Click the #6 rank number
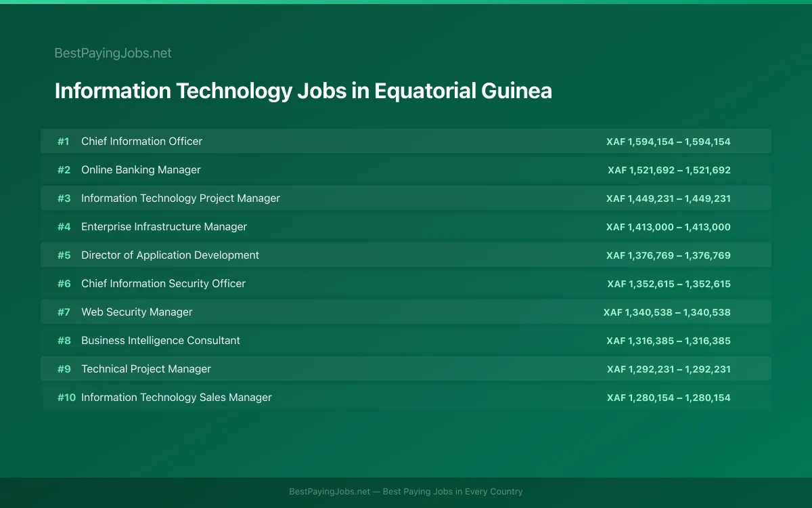 (x=64, y=283)
